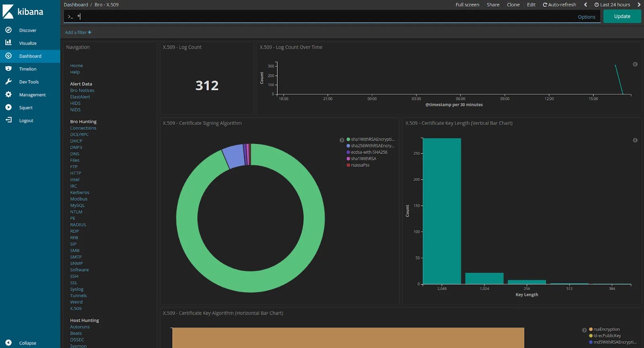Open SMB hunting link
The image size is (644, 348).
point(75,251)
